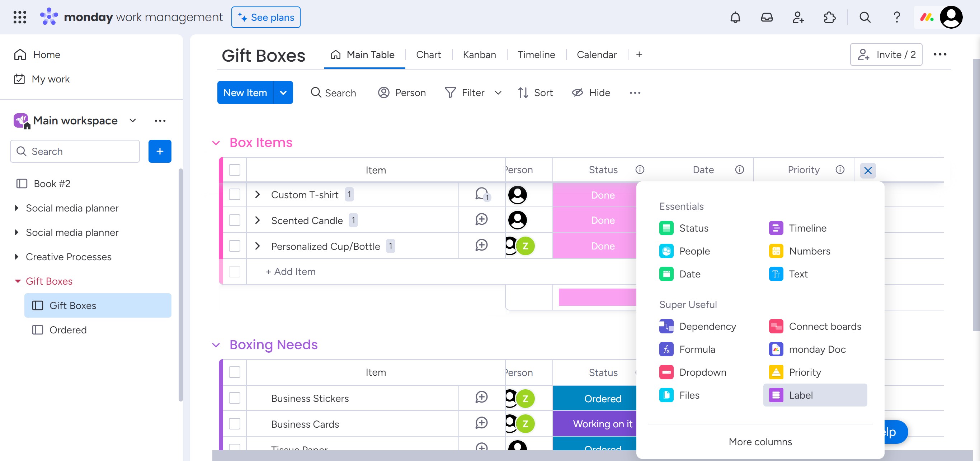
Task: Switch to the Kanban view tab
Action: (x=479, y=55)
